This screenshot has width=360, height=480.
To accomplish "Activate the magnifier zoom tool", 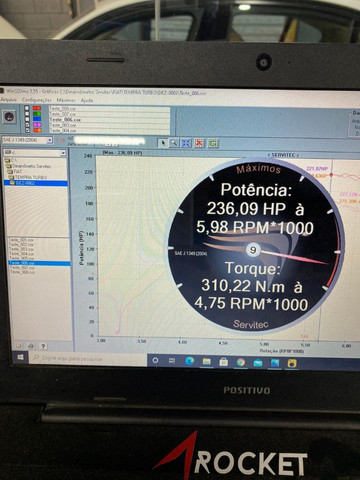I will (x=174, y=143).
